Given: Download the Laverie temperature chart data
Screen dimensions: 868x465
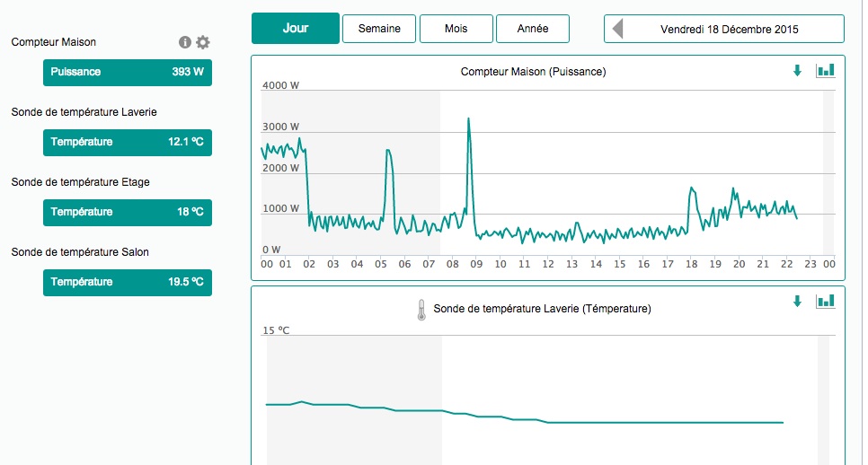Looking at the screenshot, I should coord(797,302).
